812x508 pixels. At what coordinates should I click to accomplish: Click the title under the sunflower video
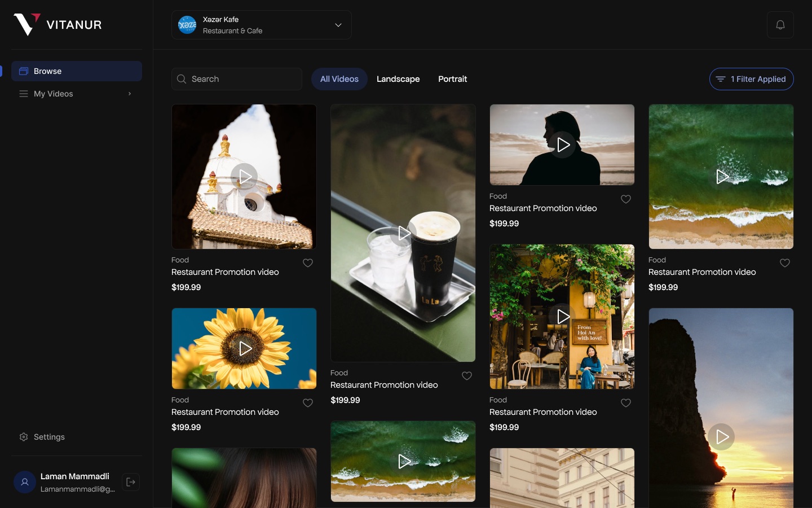(225, 412)
